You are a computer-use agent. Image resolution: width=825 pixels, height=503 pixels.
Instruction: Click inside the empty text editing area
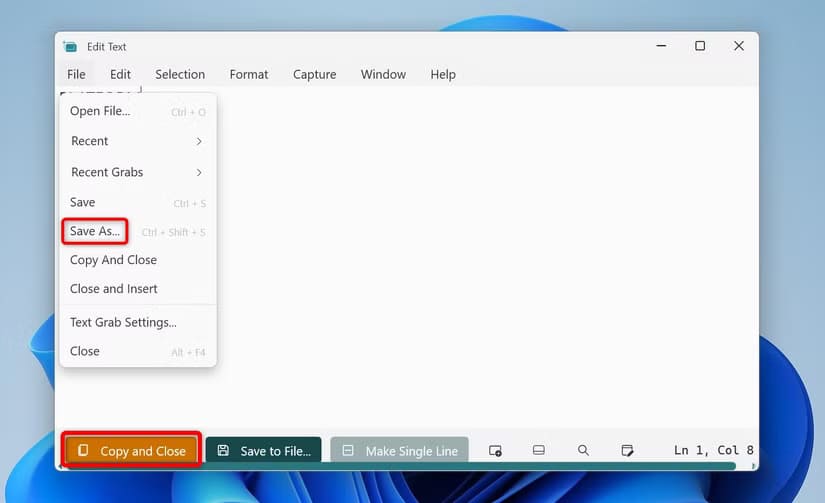480,260
